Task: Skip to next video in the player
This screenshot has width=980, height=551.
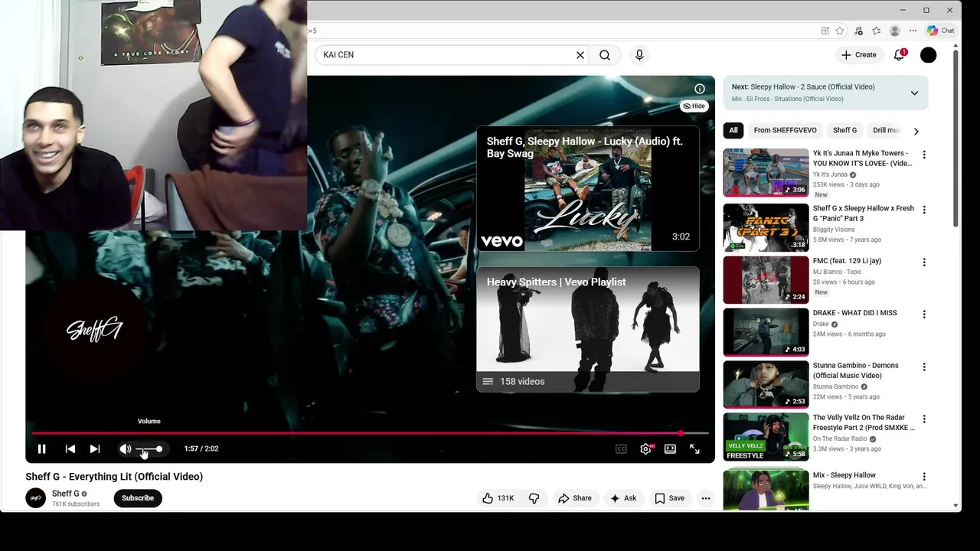Action: (x=95, y=449)
